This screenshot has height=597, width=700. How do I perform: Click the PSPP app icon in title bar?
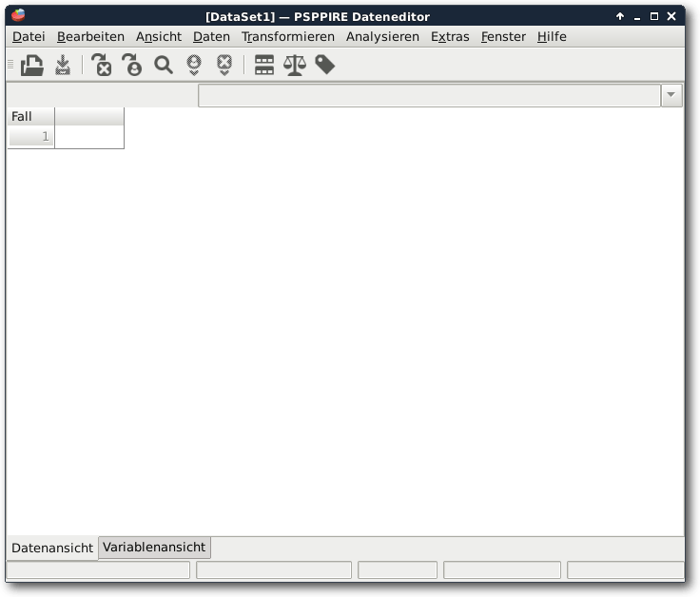tap(18, 15)
